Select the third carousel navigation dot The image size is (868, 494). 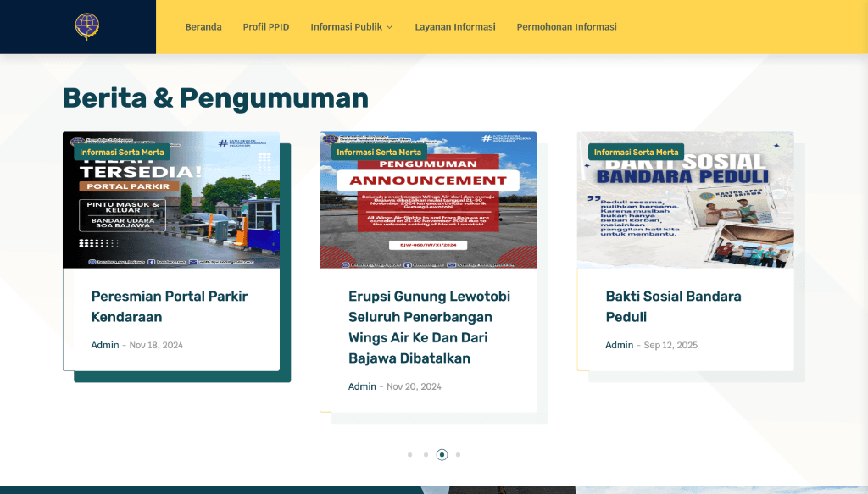(442, 454)
